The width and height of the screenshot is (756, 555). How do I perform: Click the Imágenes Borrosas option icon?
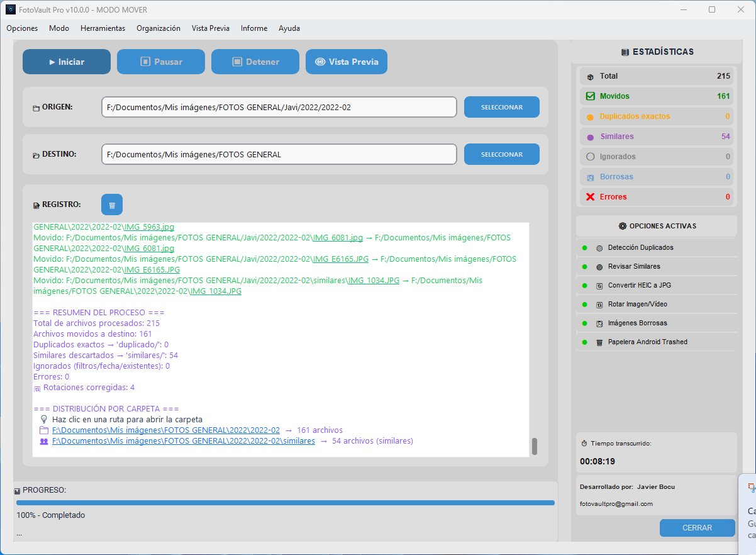[x=599, y=323]
